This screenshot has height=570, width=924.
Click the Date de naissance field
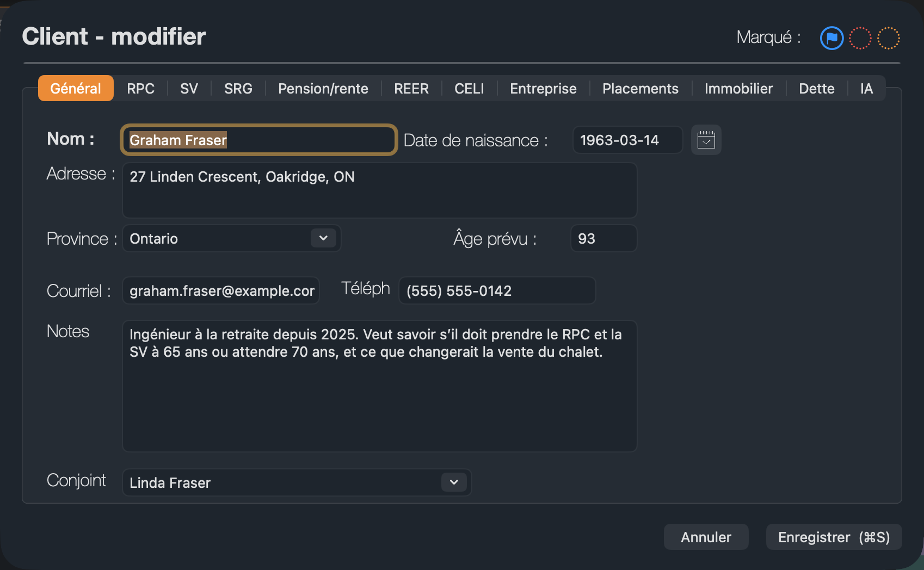click(627, 140)
